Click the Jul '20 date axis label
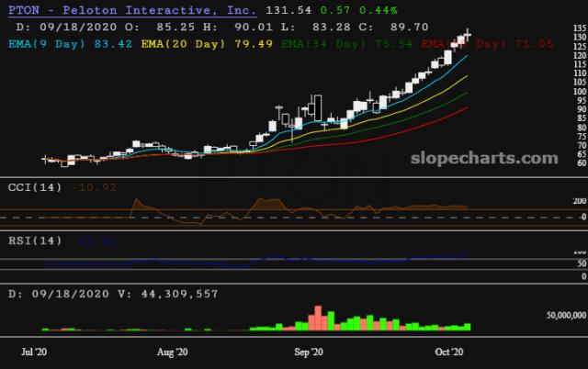Viewport: 588px width, 369px height. [x=35, y=352]
